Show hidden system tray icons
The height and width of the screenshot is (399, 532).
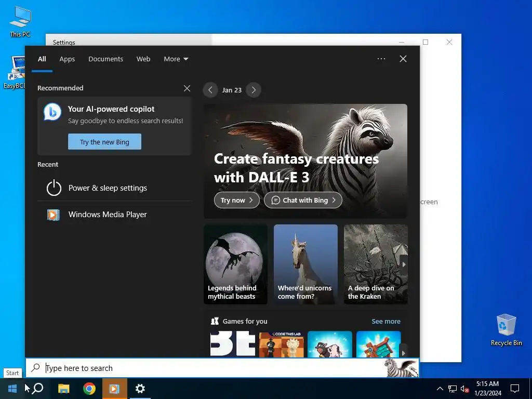440,389
